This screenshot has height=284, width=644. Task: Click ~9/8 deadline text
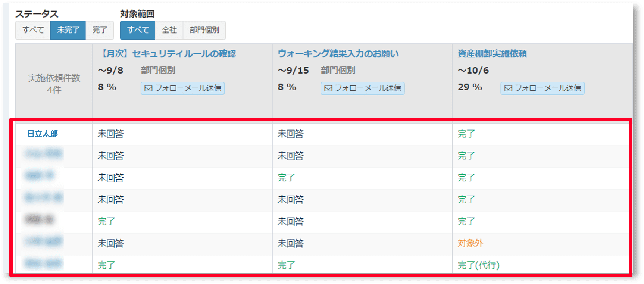pyautogui.click(x=110, y=71)
